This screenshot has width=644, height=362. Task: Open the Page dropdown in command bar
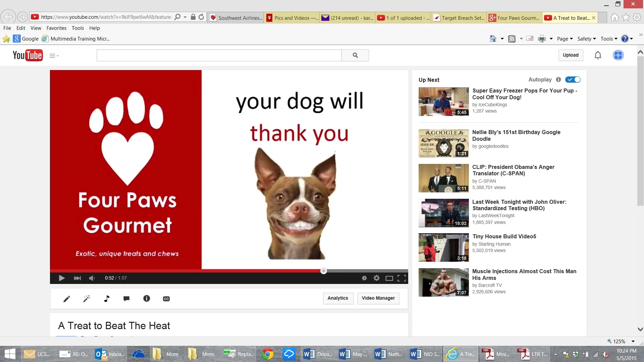pos(565,39)
